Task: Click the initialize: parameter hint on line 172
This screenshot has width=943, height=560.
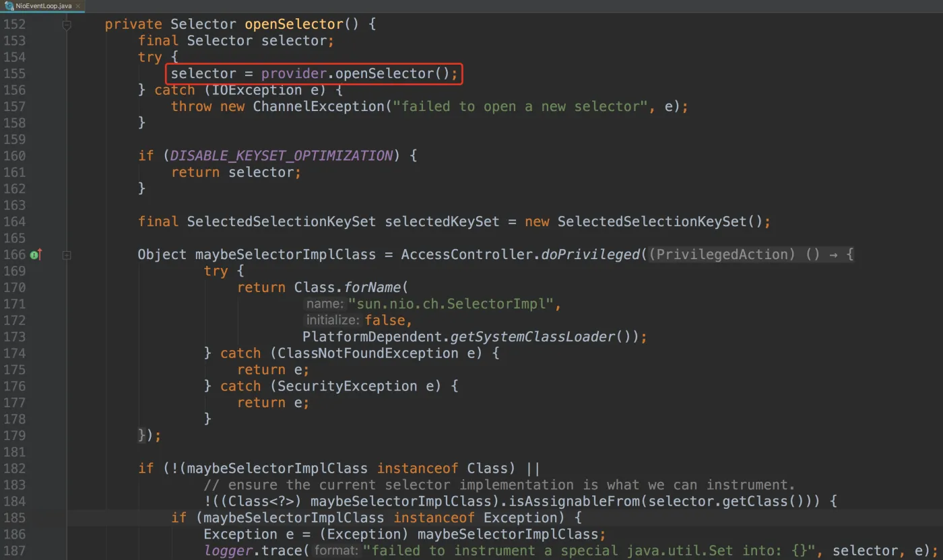Action: coord(333,320)
